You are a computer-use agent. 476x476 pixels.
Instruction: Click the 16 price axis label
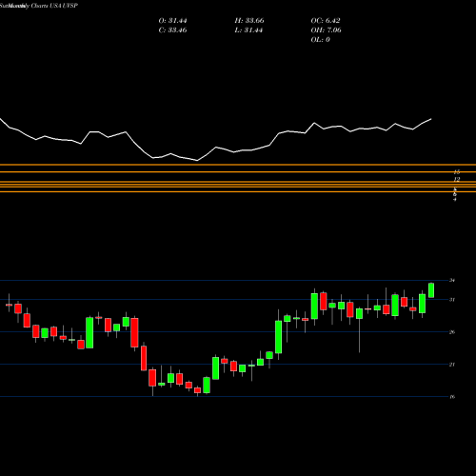(x=452, y=397)
